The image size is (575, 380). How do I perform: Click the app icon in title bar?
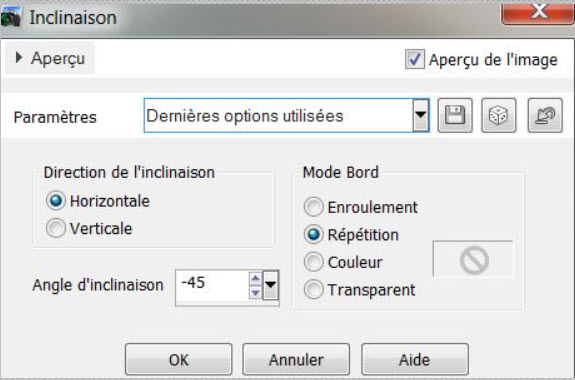pyautogui.click(x=11, y=17)
